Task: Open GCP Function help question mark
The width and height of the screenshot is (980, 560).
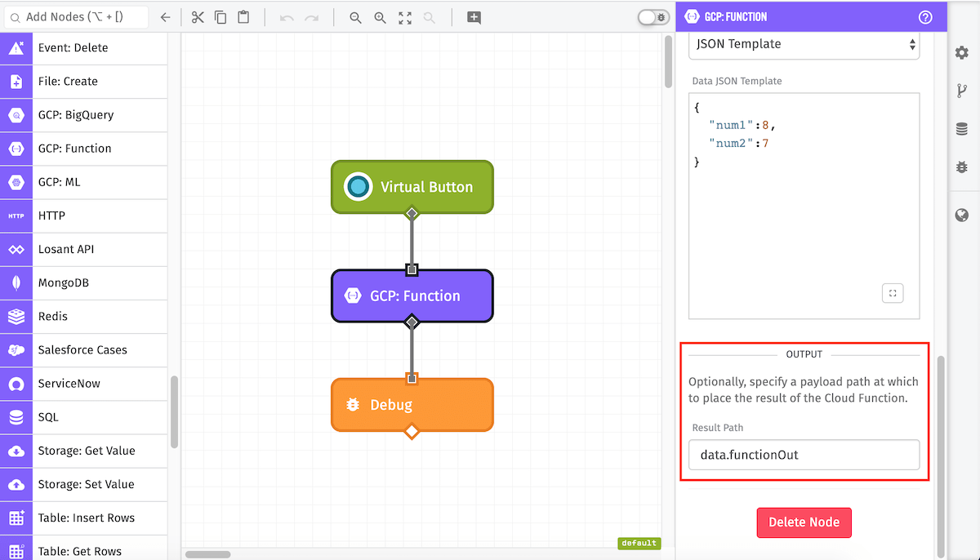Action: point(925,16)
